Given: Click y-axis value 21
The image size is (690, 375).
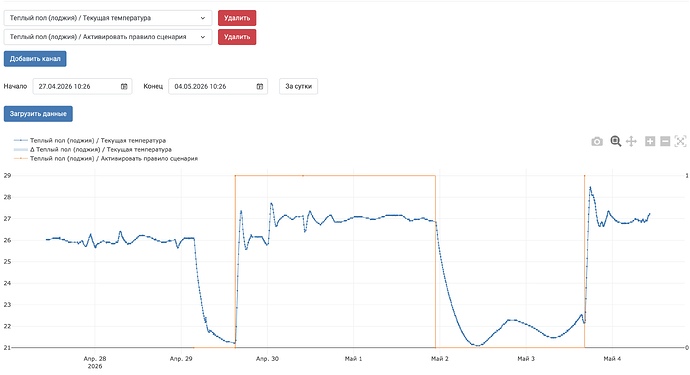Looking at the screenshot, I should tap(7, 348).
